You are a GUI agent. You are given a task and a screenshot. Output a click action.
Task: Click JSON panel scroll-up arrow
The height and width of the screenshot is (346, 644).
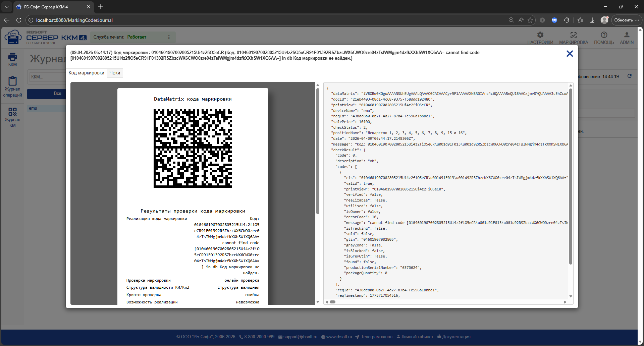click(571, 85)
